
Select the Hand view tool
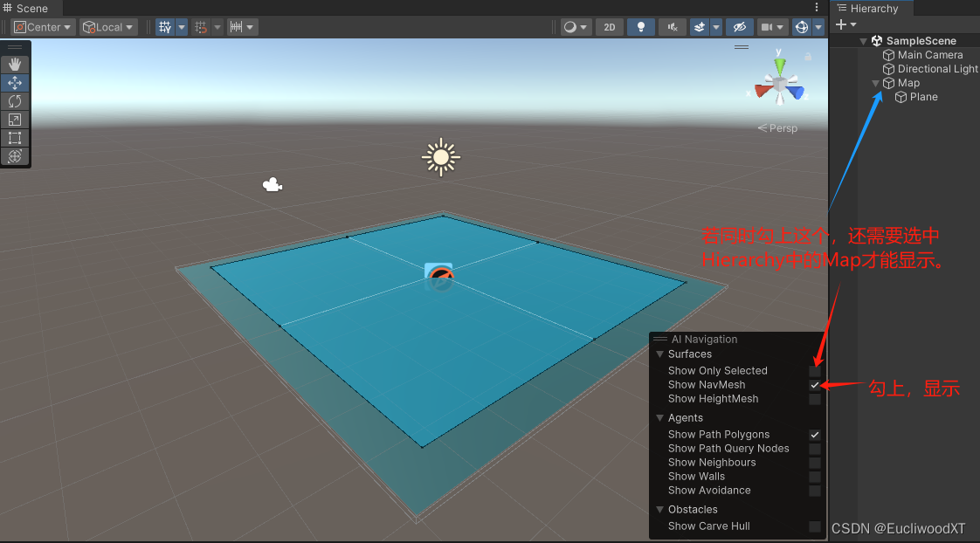click(x=15, y=65)
